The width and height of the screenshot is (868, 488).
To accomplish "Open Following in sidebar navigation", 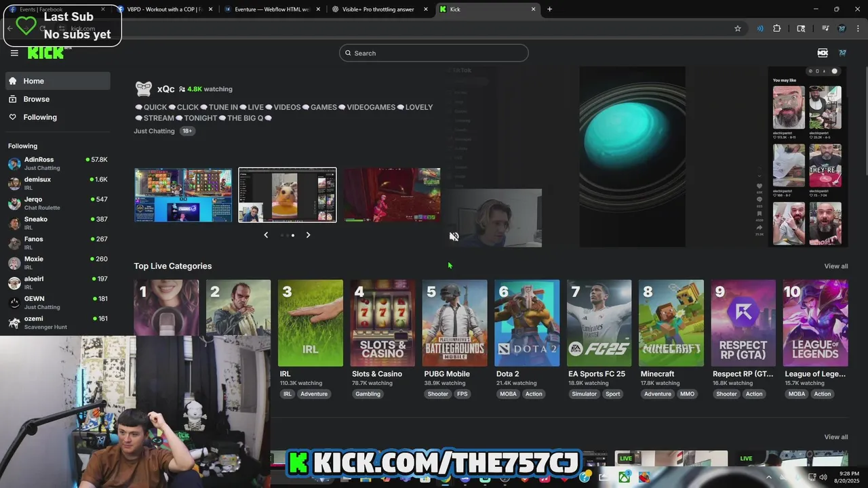I will [x=58, y=117].
